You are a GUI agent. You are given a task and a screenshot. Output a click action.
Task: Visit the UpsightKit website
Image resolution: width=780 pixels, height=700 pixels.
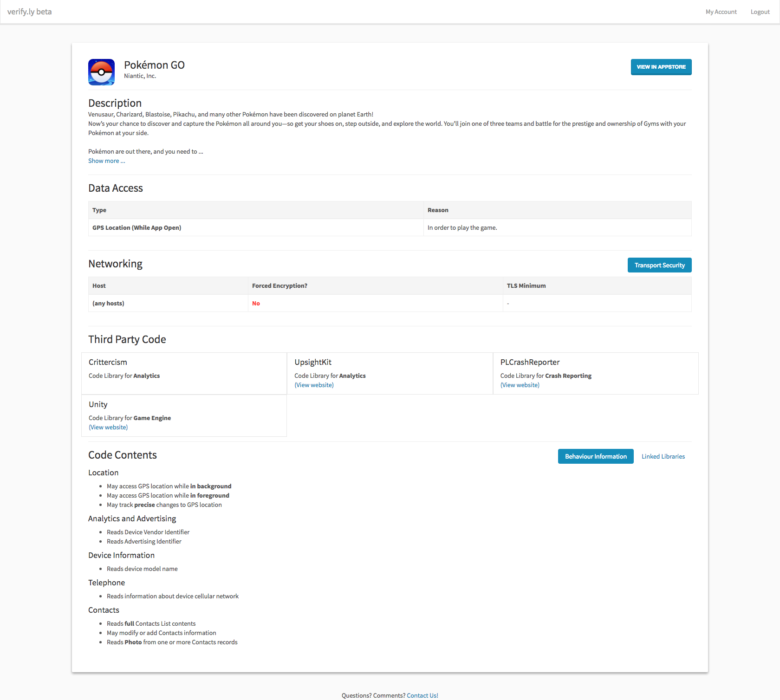pyautogui.click(x=314, y=385)
